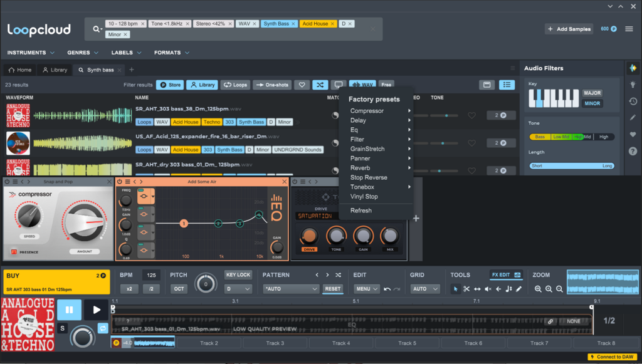This screenshot has width=642, height=364.
Task: Favorite the SR_AHT_303 bass_38 sample heart
Action: point(471,115)
